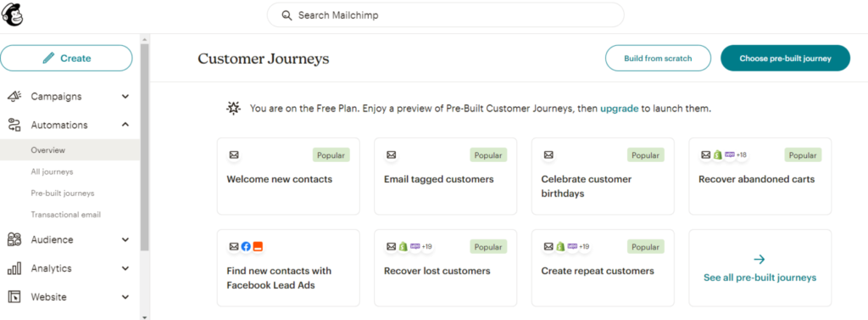
Task: Click the Website layout icon
Action: click(14, 297)
